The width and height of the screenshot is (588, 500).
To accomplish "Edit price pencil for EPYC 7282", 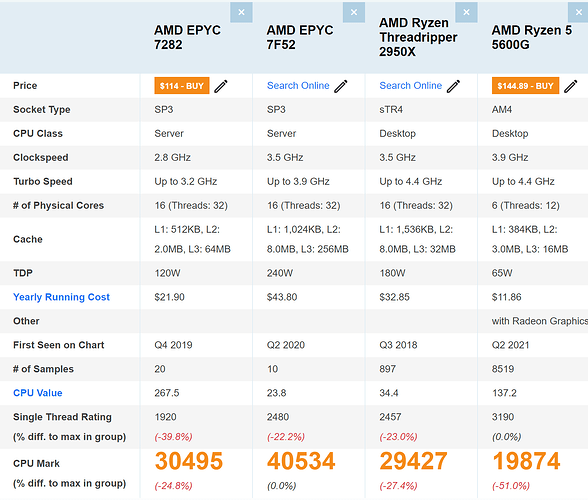I will 221,86.
